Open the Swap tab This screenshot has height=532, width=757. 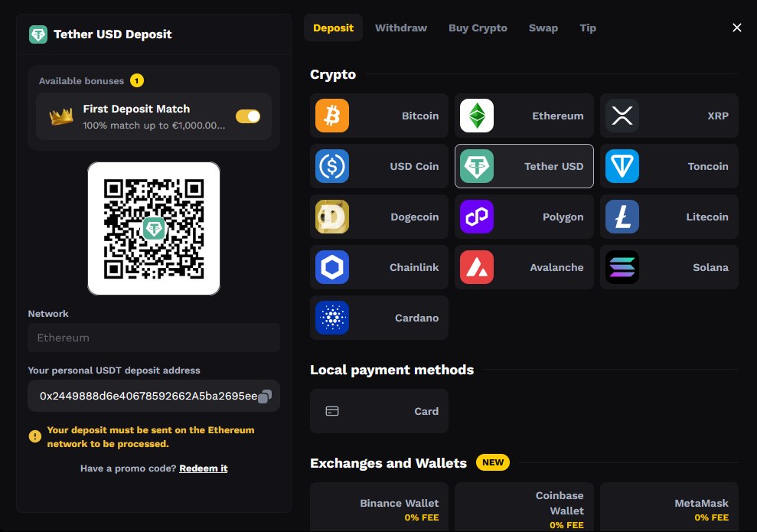tap(543, 28)
